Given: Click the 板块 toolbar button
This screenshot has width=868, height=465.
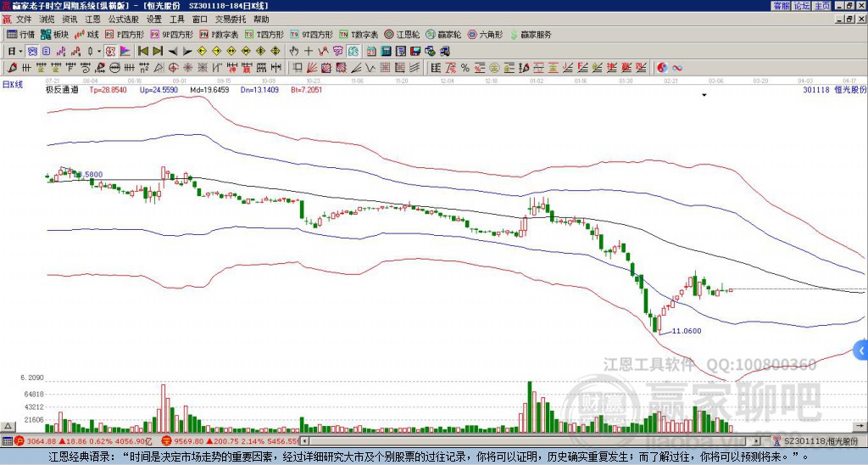Looking at the screenshot, I should (54, 34).
